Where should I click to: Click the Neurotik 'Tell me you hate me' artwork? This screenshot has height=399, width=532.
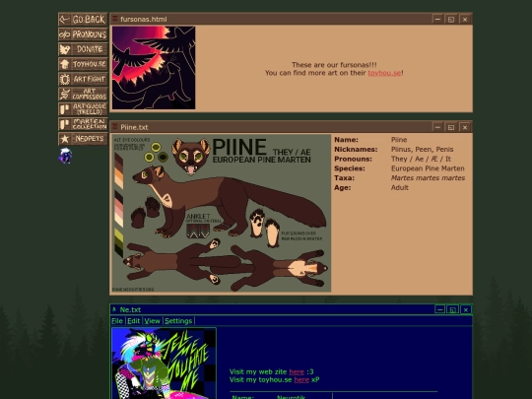tap(164, 364)
